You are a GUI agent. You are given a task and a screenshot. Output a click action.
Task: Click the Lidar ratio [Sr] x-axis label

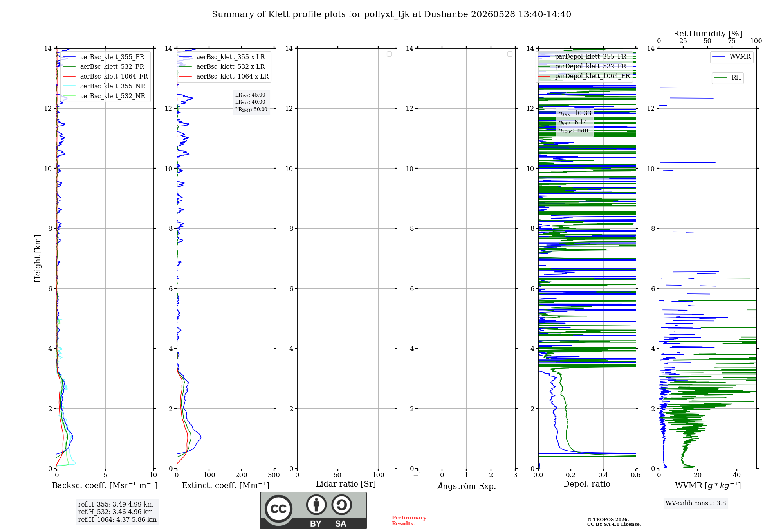point(346,484)
